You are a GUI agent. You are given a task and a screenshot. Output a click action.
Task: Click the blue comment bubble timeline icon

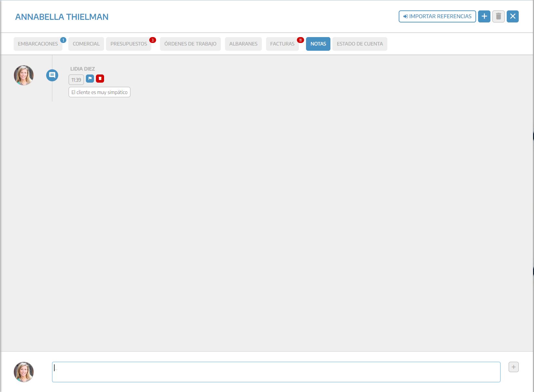point(52,75)
